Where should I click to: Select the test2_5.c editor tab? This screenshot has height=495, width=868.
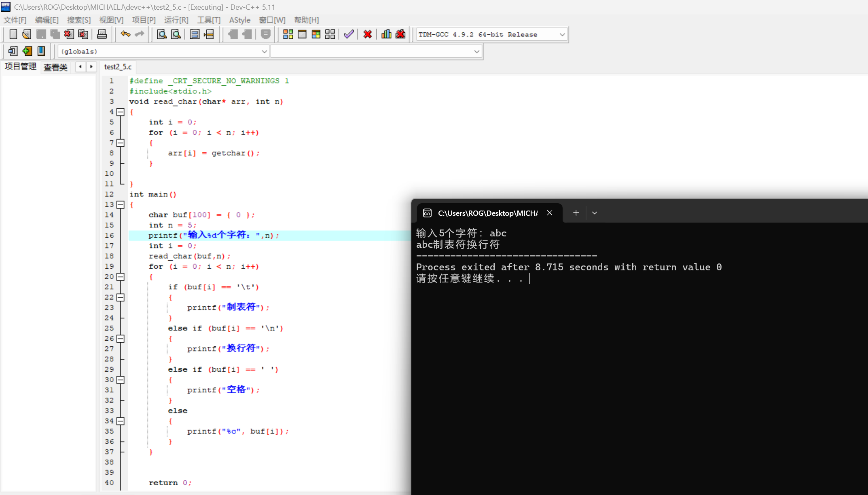point(118,67)
